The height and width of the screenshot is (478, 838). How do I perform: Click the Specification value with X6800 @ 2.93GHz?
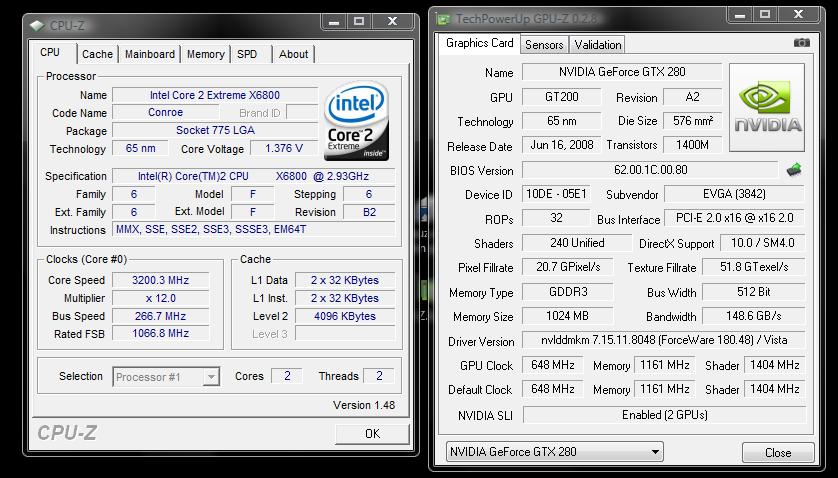pyautogui.click(x=253, y=176)
